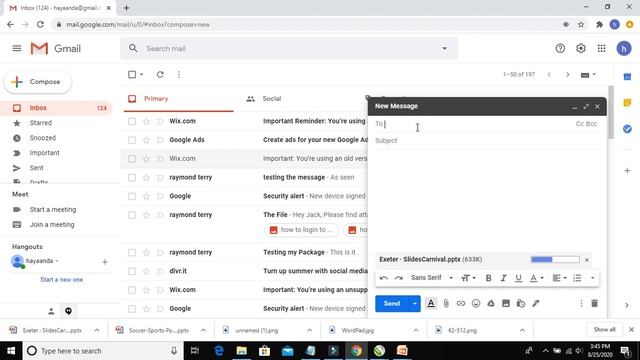Undo last edit in compose

click(x=383, y=278)
